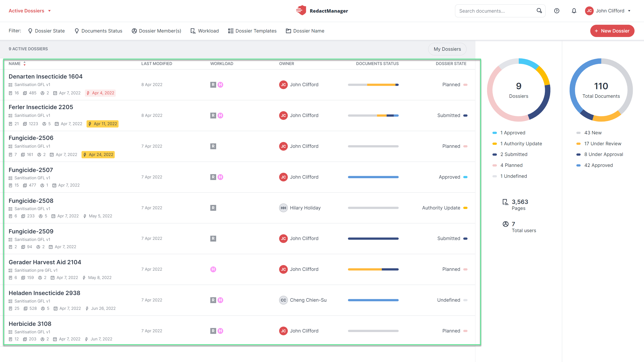Open the Gerader Harvest Aid 2104 dossier
The width and height of the screenshot is (644, 362).
45,262
